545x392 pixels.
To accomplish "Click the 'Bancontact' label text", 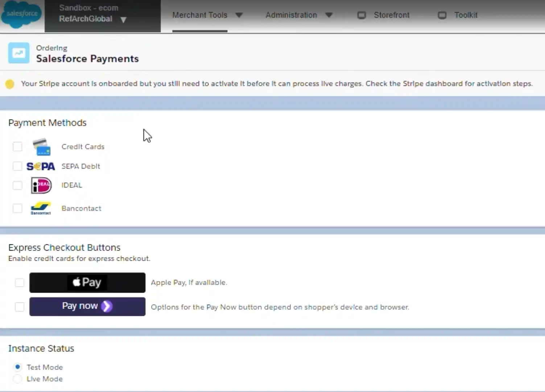I will point(81,208).
